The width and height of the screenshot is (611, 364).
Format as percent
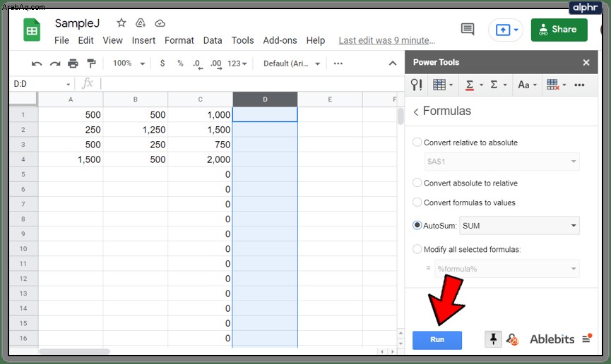pyautogui.click(x=180, y=63)
